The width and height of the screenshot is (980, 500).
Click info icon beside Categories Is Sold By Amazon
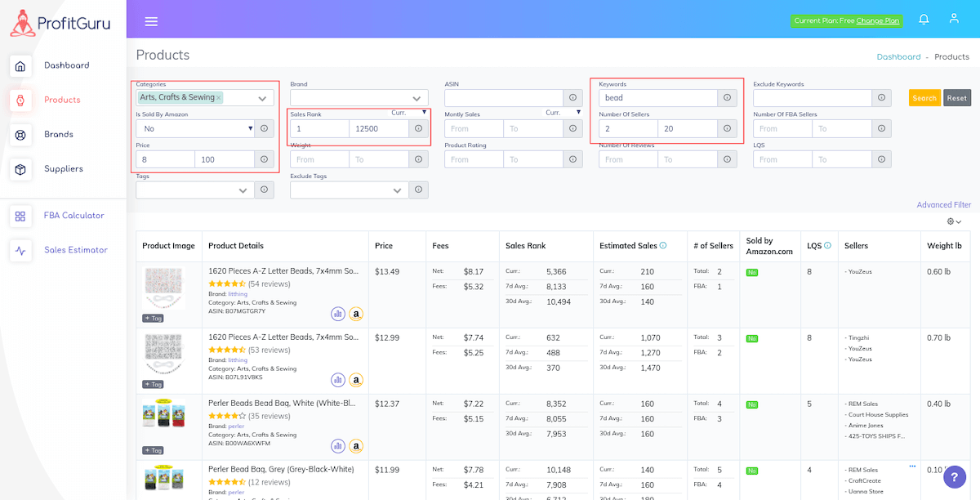(264, 128)
